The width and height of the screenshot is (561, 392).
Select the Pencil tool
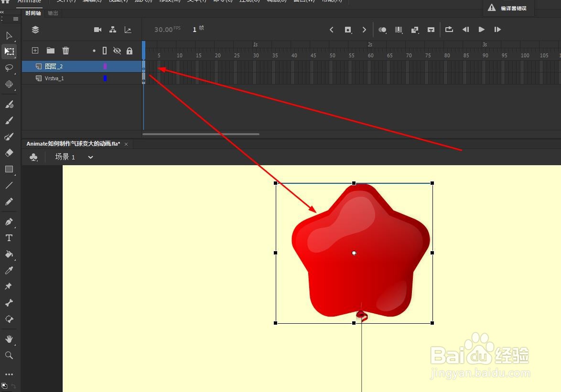pos(9,201)
